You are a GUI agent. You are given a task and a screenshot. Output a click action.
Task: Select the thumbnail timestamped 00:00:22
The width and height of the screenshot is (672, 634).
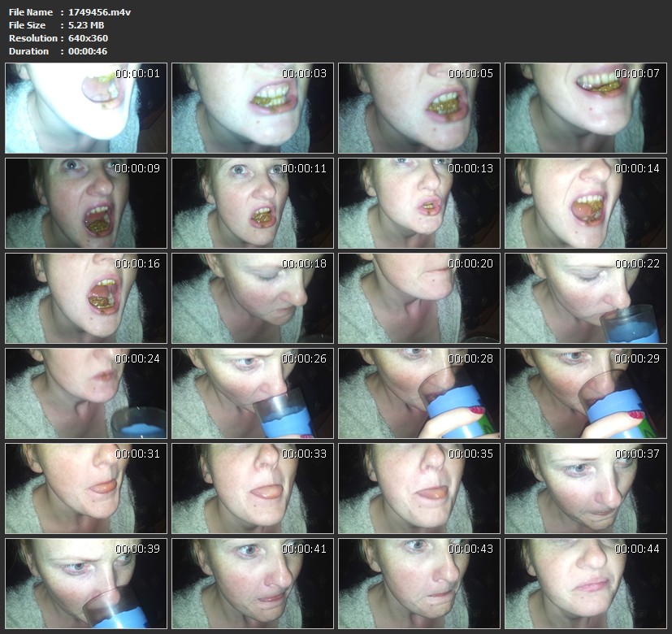point(586,298)
